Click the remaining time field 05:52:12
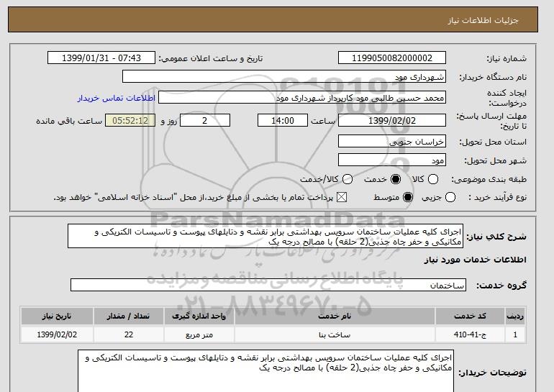Viewport: 554px width, 392px height. pyautogui.click(x=130, y=120)
